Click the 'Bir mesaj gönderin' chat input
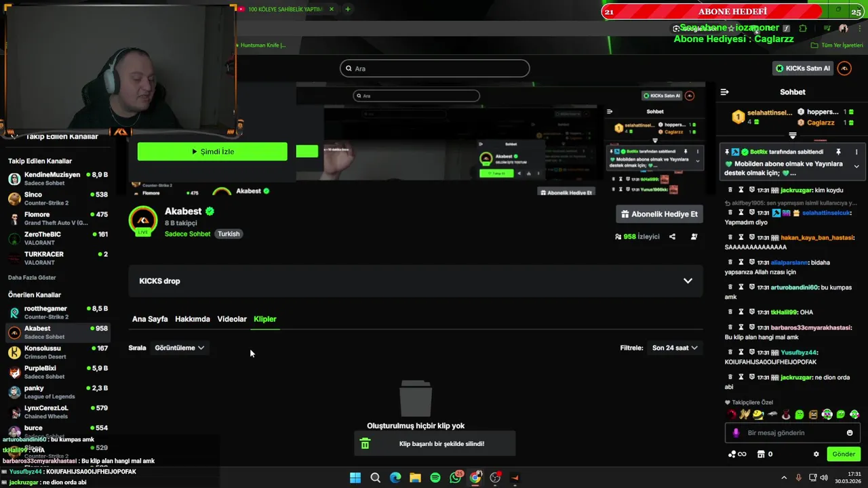The width and height of the screenshot is (868, 488). pyautogui.click(x=792, y=432)
